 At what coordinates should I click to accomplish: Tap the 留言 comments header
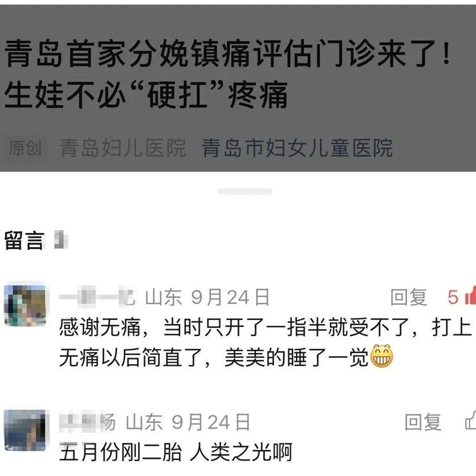24,241
